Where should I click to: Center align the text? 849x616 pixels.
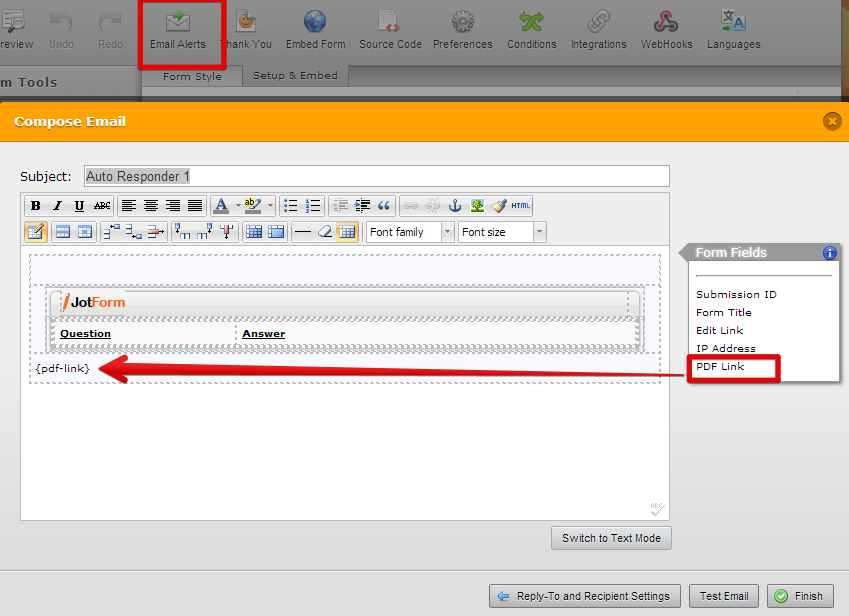point(151,206)
